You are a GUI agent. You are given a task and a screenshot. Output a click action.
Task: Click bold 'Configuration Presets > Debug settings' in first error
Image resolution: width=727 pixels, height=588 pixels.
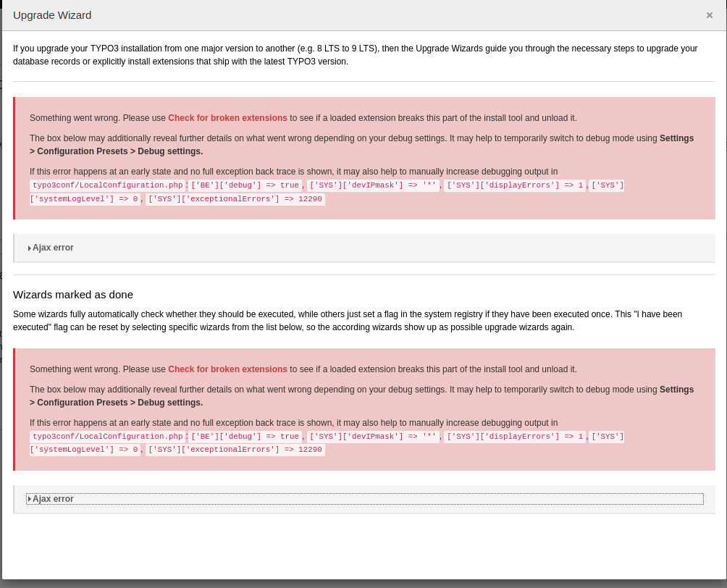pos(119,151)
